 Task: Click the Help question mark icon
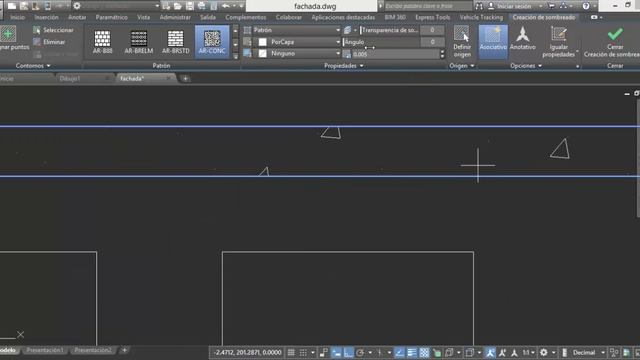(586, 6)
